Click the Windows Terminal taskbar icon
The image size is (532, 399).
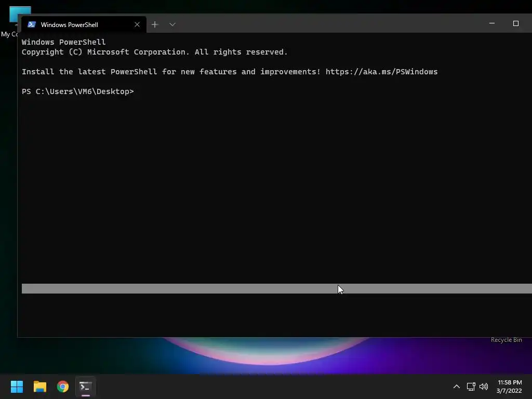(x=86, y=387)
